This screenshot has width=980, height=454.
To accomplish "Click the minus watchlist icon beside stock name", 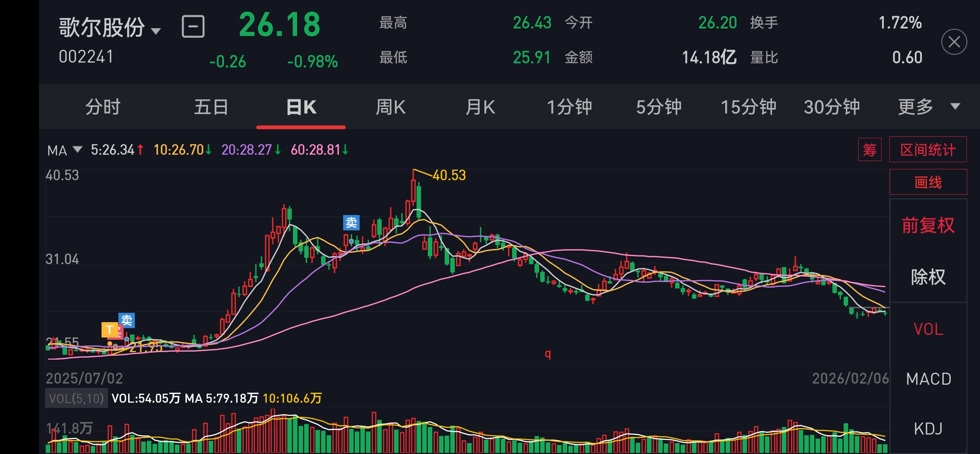I will click(193, 27).
